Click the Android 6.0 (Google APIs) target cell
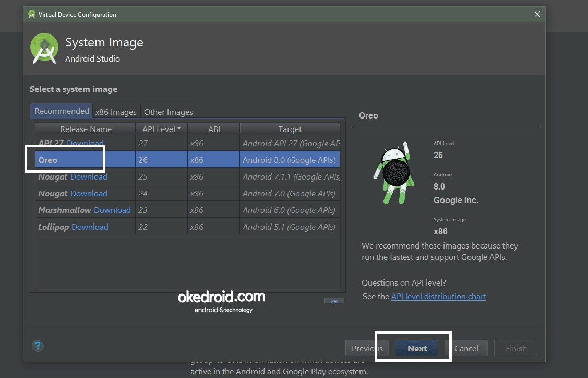Screen dimensions: 588x378 [290, 210]
